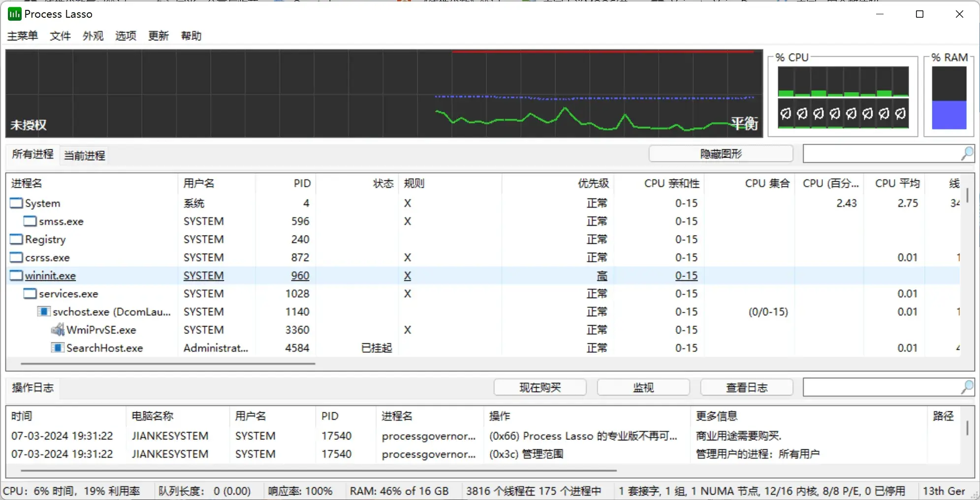Sort by the CPU 亲和性 column header
Viewport: 980px width, 500px height.
(x=659, y=183)
